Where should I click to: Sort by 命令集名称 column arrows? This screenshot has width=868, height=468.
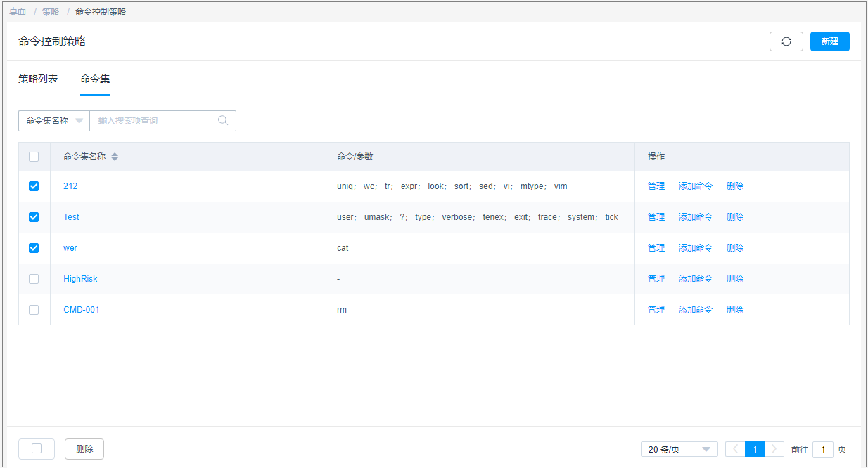(115, 157)
